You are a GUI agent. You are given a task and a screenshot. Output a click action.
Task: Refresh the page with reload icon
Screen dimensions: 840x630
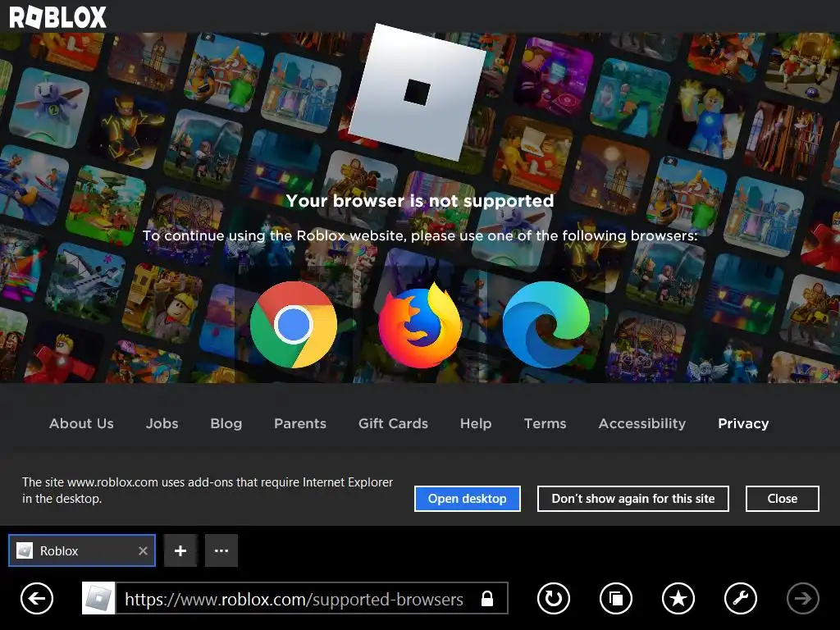click(554, 598)
